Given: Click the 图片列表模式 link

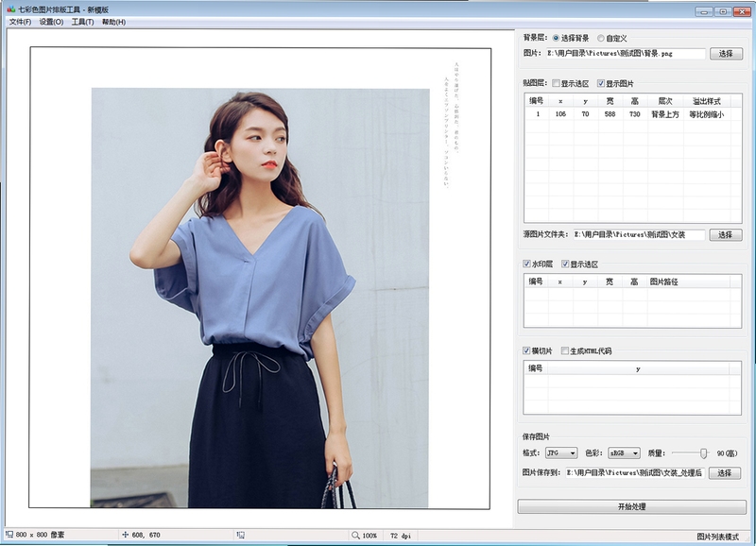Looking at the screenshot, I should (717, 537).
